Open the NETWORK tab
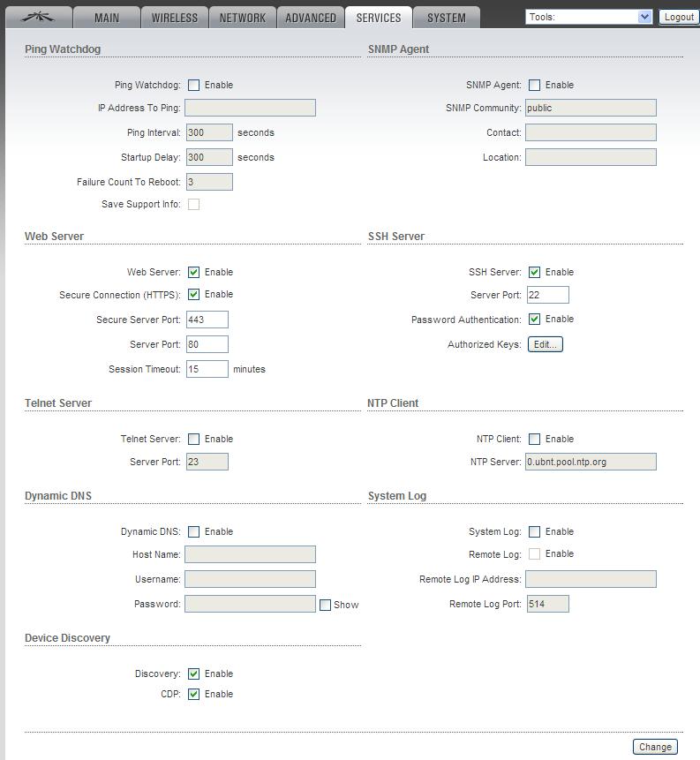700x760 pixels. click(243, 18)
